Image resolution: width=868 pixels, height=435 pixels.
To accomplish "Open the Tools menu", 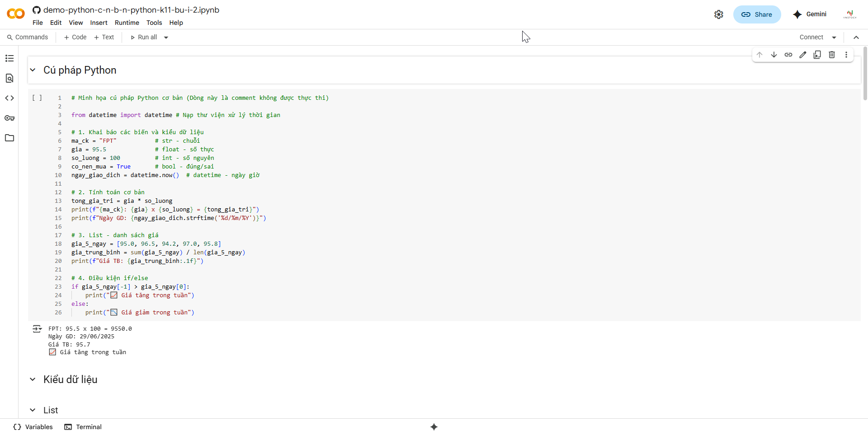I will 154,23.
